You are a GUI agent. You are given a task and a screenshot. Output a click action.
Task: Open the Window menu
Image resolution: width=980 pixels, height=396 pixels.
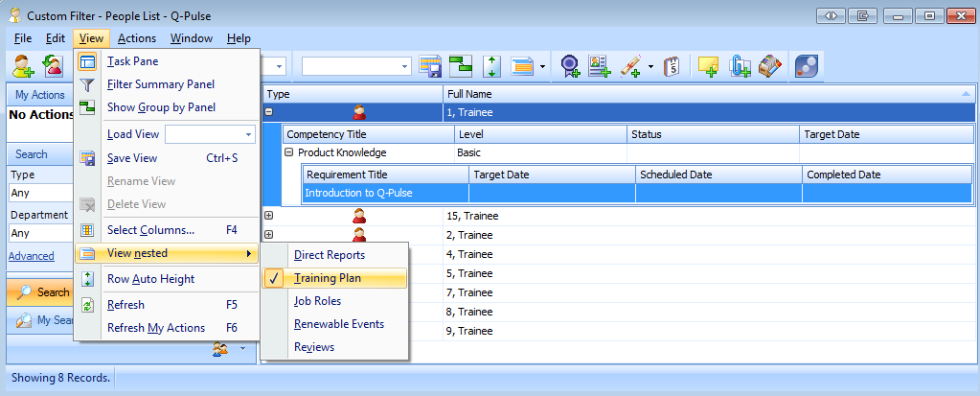pos(192,38)
